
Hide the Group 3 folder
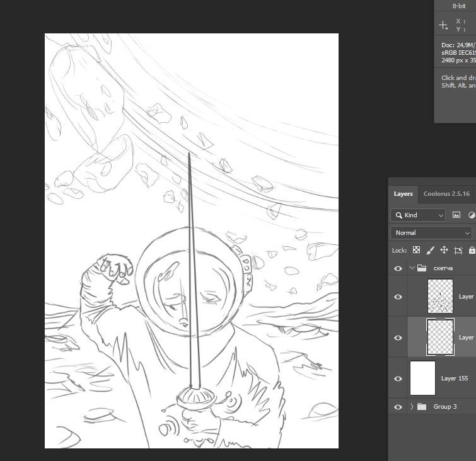click(398, 407)
